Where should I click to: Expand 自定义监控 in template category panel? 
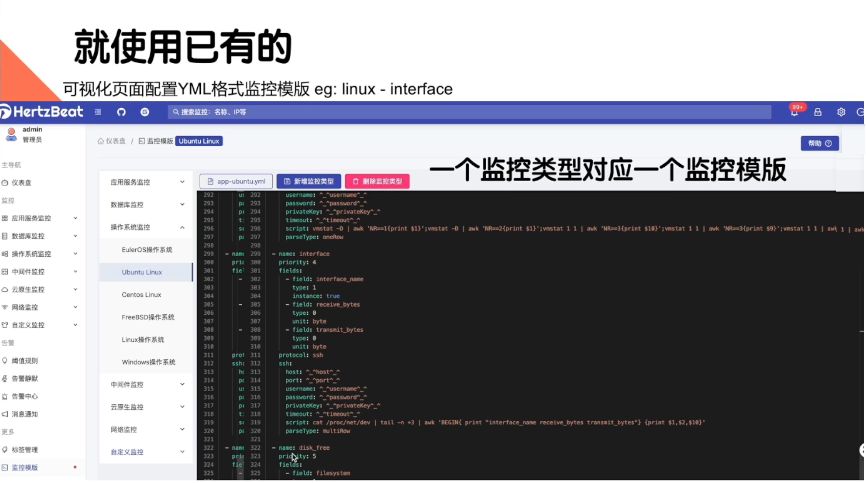coord(146,452)
